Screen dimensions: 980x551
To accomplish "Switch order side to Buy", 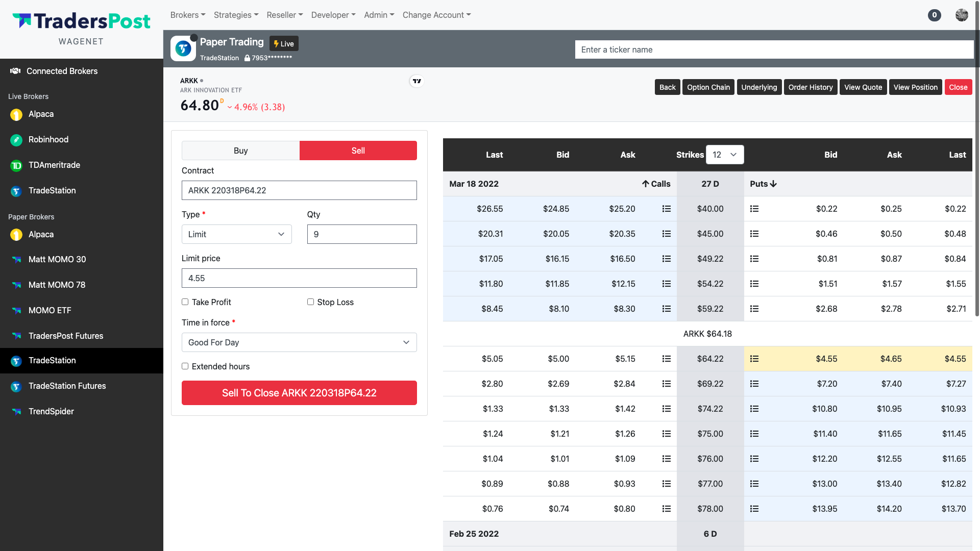I will point(240,151).
